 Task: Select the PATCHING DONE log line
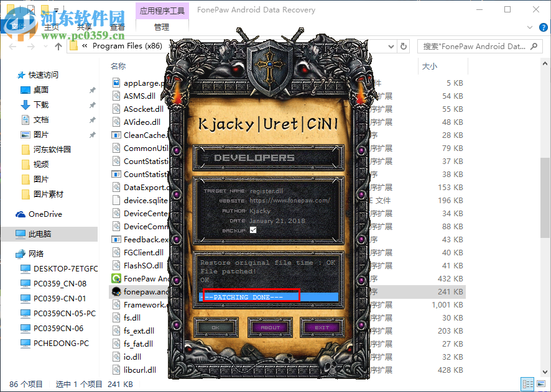[269, 297]
